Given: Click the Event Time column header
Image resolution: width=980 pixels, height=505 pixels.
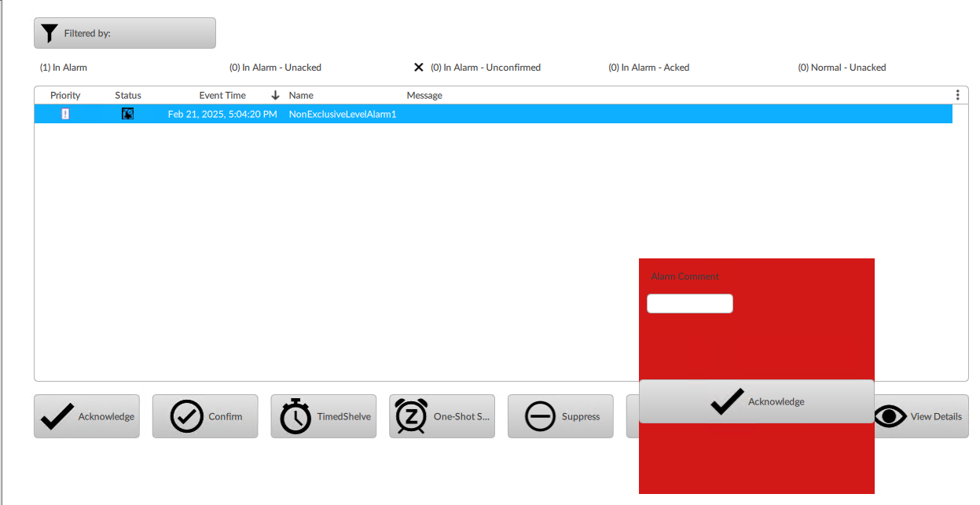Looking at the screenshot, I should tap(222, 95).
